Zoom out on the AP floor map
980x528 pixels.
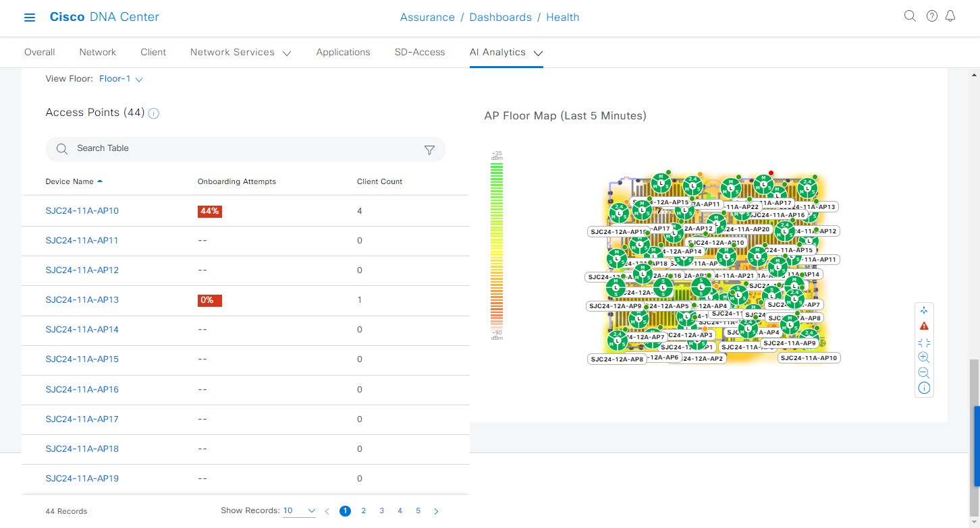(924, 373)
